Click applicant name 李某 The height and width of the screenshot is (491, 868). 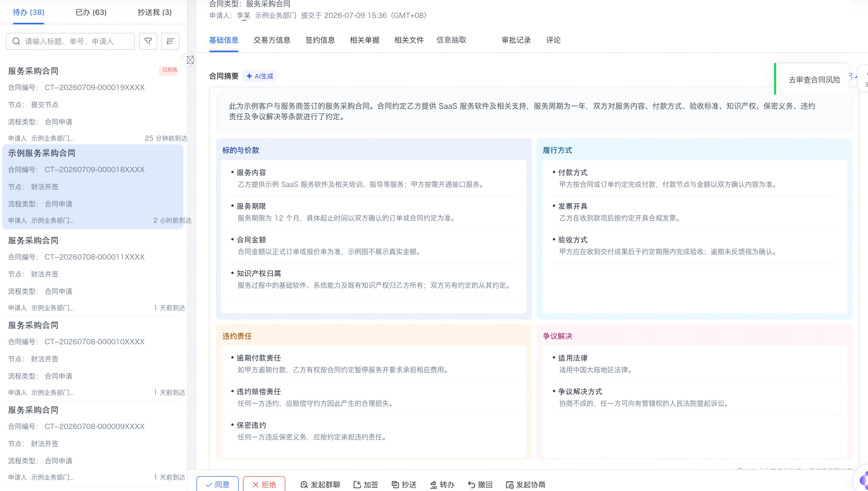243,16
